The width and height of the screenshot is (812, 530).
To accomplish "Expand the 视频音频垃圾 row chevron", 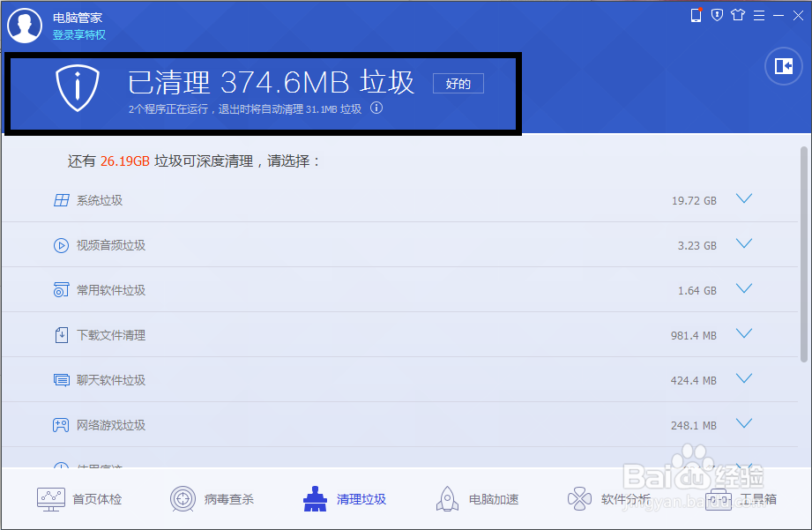I will click(744, 243).
